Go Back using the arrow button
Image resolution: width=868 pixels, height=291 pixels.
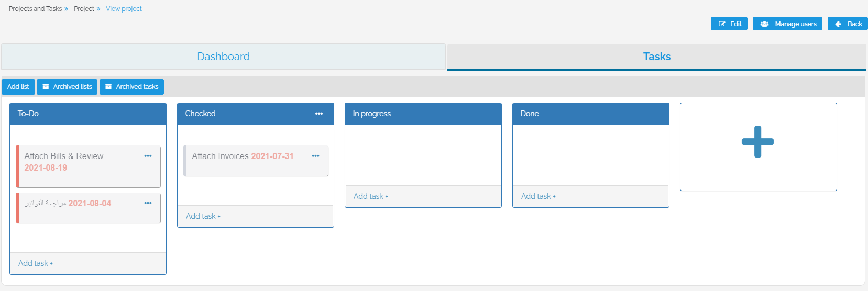[x=847, y=24]
